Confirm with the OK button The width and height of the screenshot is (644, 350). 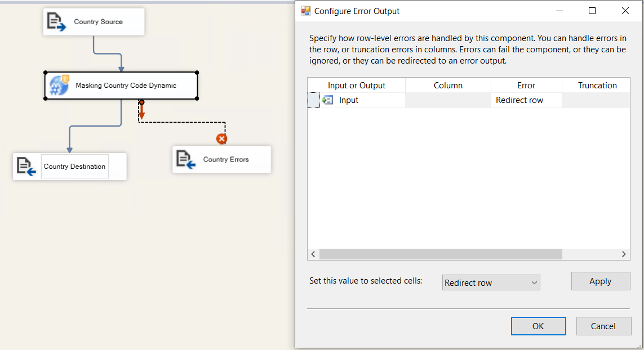(538, 326)
